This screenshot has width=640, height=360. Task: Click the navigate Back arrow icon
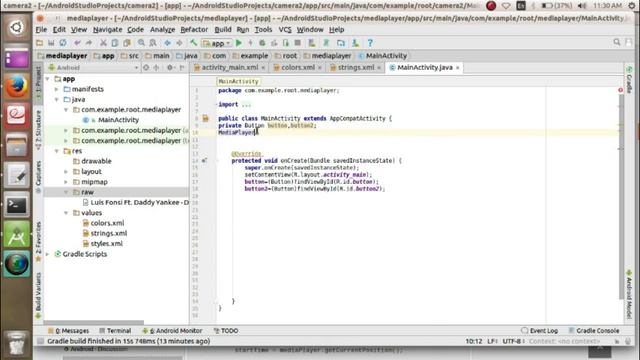(167, 43)
